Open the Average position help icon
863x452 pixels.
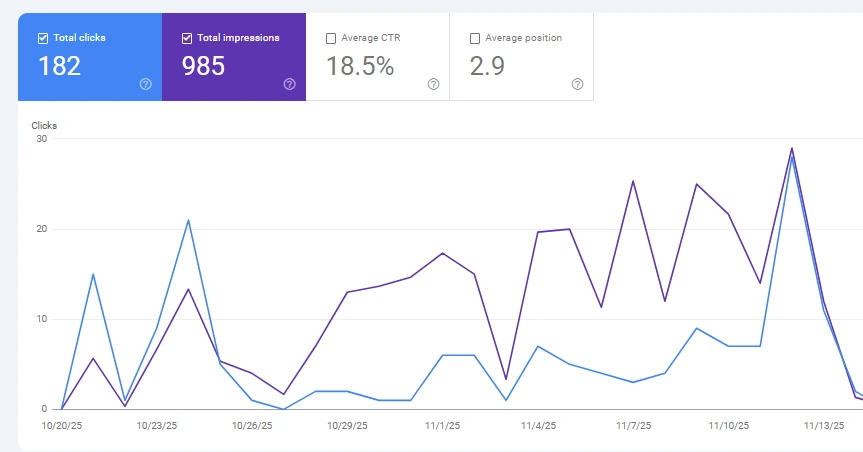pos(577,84)
